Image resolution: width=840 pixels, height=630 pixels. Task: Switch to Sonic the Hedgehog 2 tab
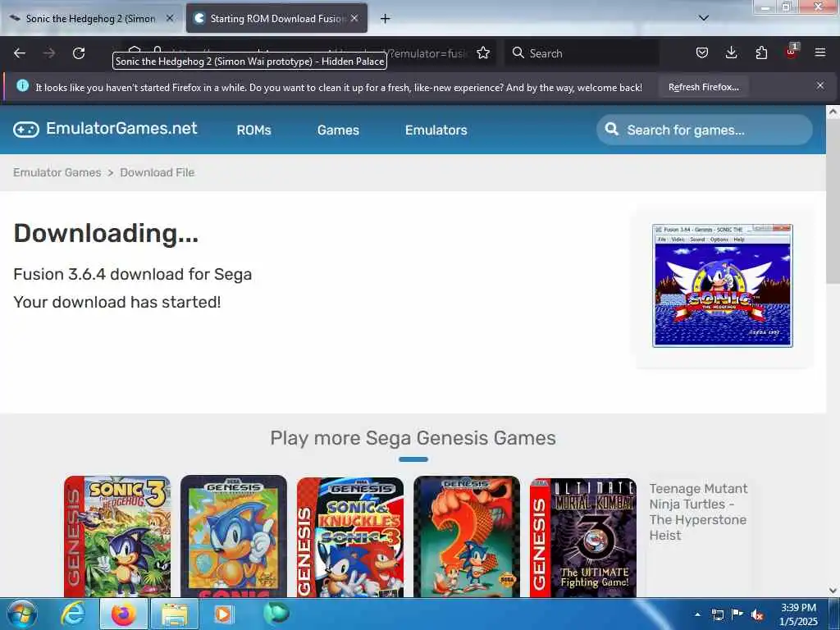coord(90,19)
